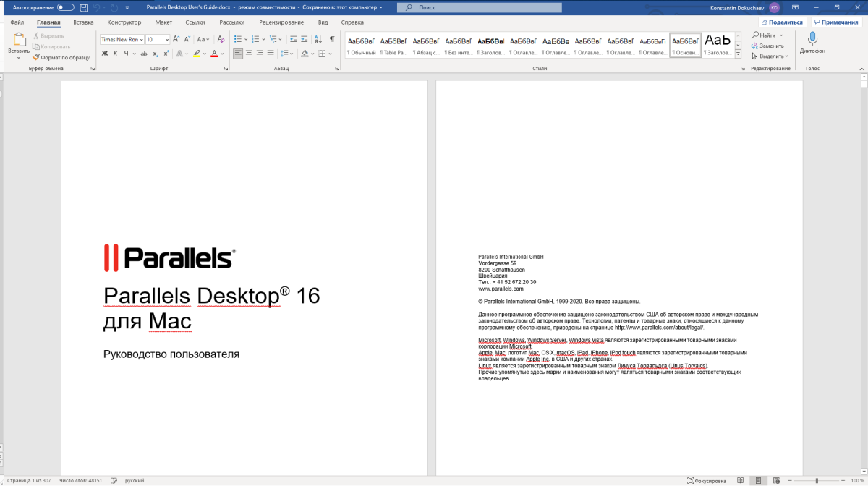868x486 pixels.
Task: Open the Вид tab
Action: 323,22
